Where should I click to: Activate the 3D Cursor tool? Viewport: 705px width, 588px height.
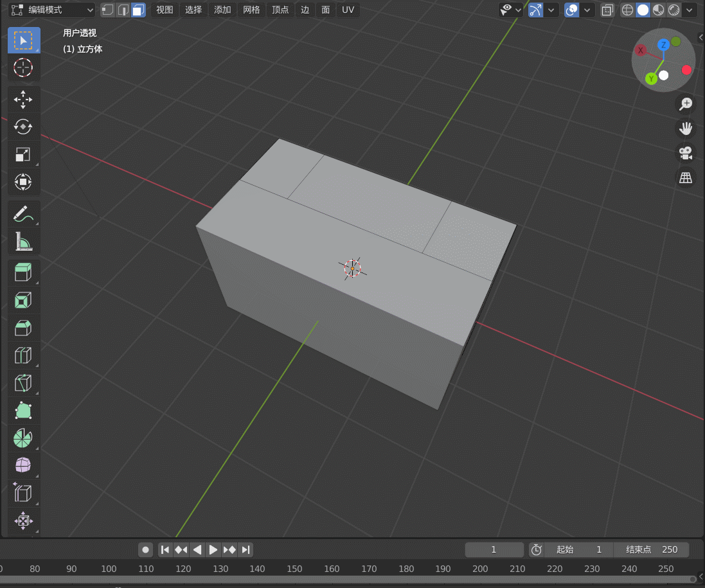point(24,68)
